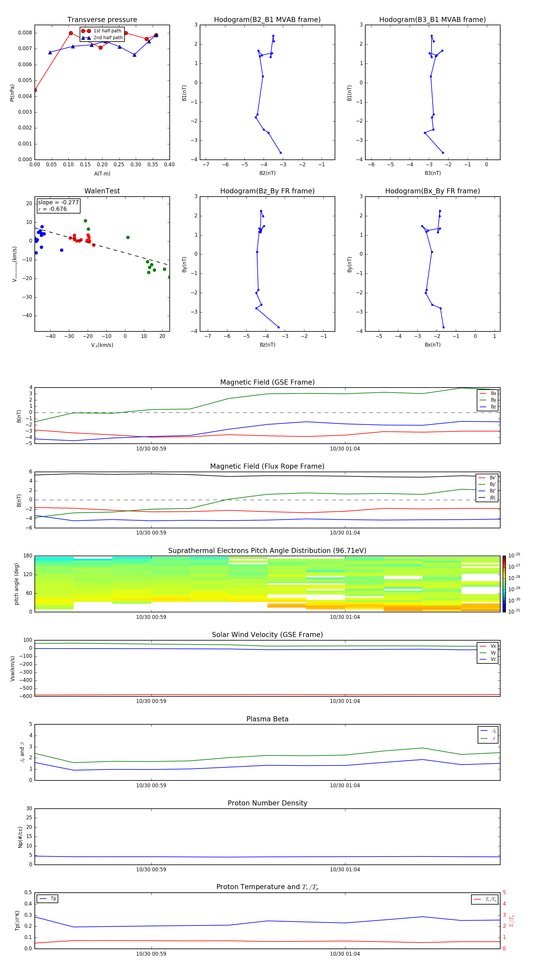
Task: Click 'Pt(nPa)' y-axis label
Action: (x=12, y=93)
